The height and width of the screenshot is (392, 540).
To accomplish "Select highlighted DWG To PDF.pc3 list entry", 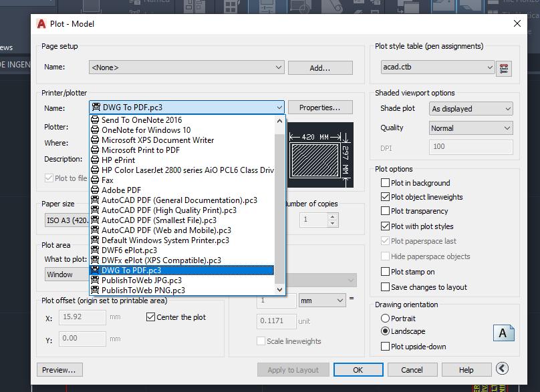I will click(182, 270).
